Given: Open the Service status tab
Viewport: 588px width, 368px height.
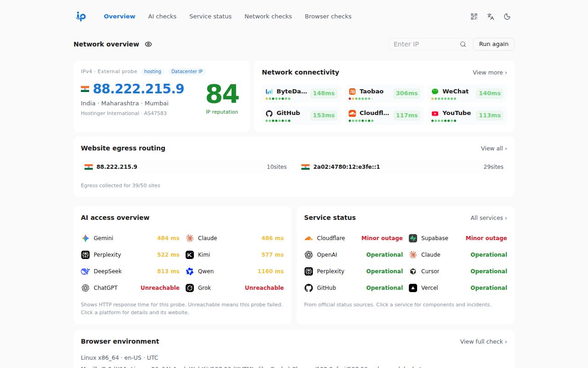Looking at the screenshot, I should click(x=210, y=17).
